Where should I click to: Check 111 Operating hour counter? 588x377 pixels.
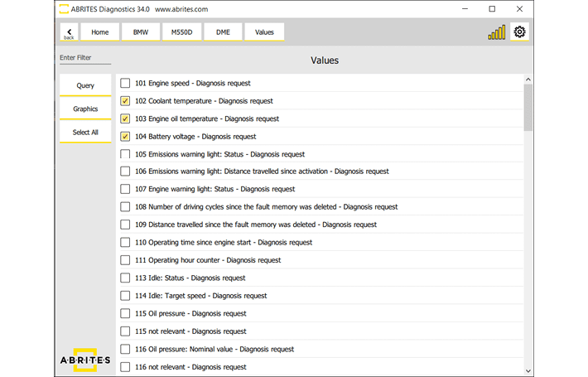[x=125, y=260]
